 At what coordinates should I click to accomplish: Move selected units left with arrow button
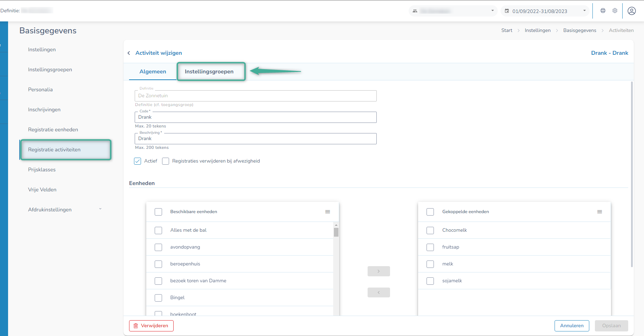(x=378, y=292)
